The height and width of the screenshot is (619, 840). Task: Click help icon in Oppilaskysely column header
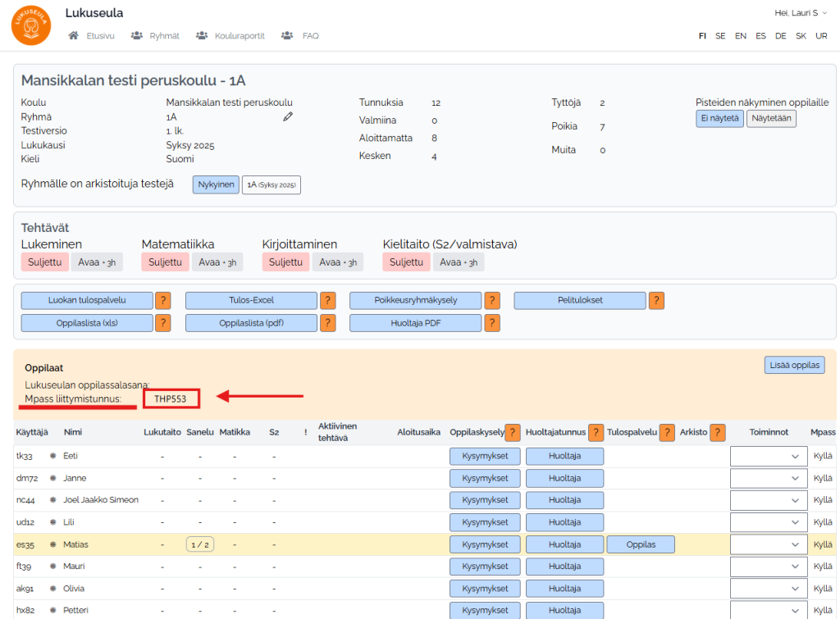[513, 432]
